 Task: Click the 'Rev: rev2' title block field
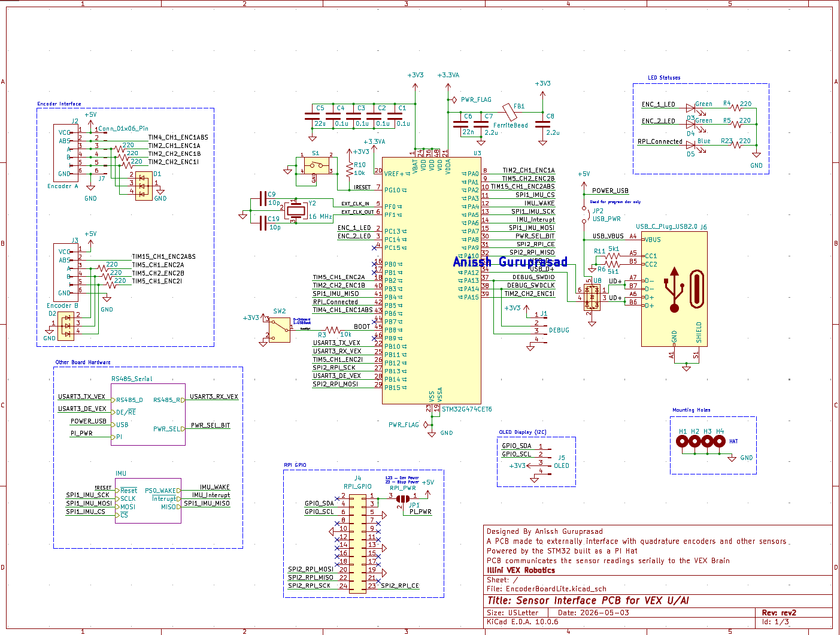779,613
